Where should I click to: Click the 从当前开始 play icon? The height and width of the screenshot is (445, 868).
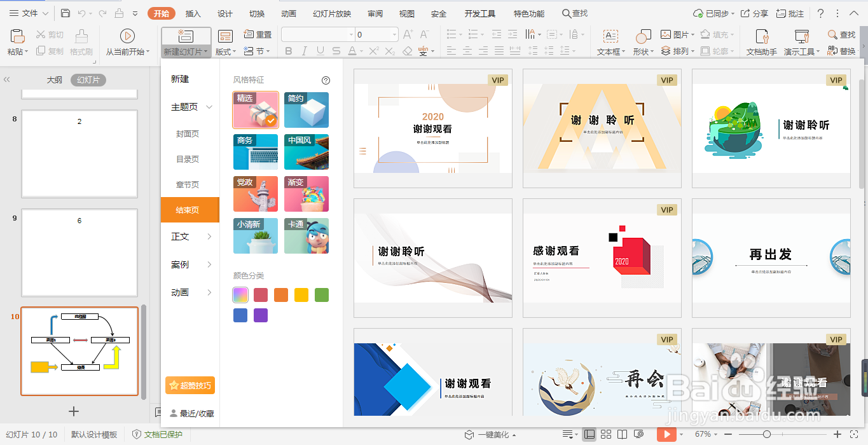point(127,35)
